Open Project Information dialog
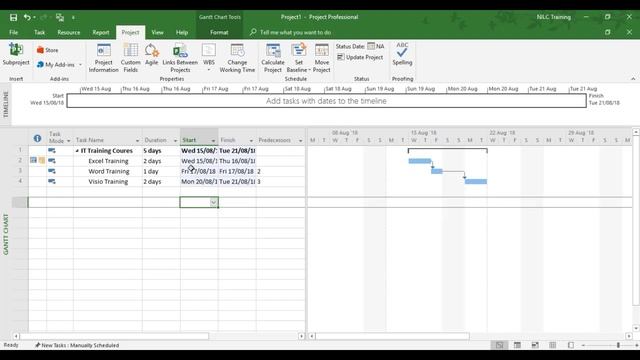Screen dimensions: 640x360 point(104,58)
